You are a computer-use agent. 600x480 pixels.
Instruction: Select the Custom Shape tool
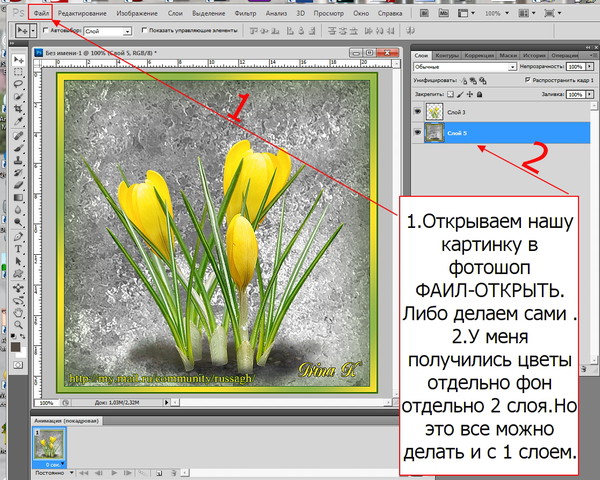pos(18,274)
